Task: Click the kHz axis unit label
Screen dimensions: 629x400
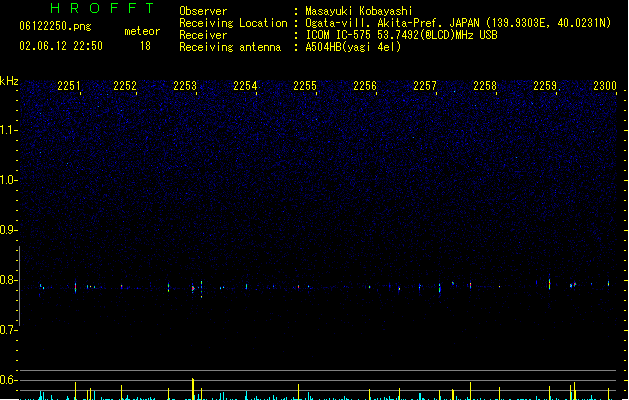Action: (9, 81)
